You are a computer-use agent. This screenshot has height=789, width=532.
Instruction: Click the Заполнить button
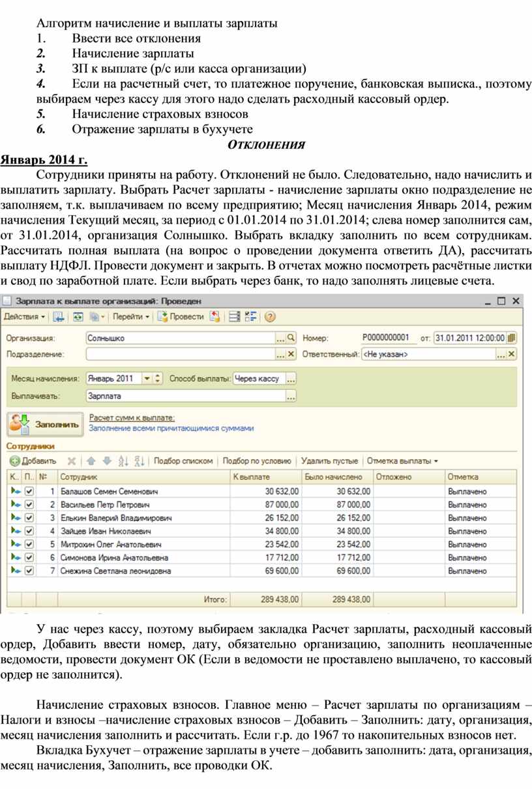(45, 424)
